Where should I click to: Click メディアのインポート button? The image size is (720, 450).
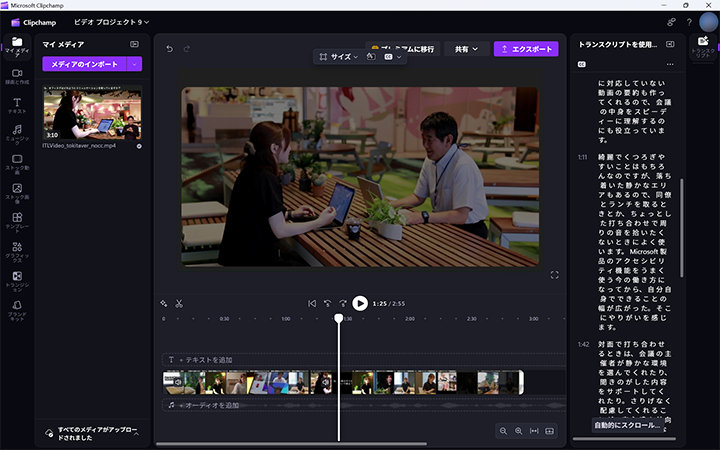pos(84,64)
